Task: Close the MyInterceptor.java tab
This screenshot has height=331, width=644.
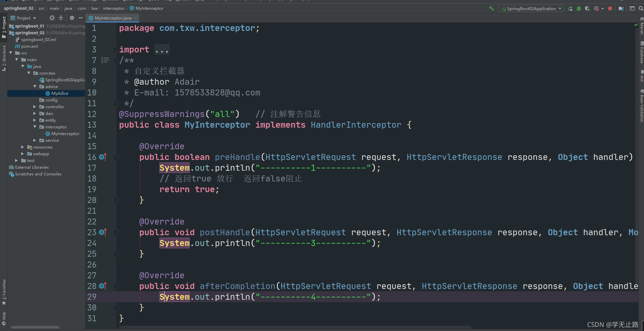Action: click(x=135, y=18)
